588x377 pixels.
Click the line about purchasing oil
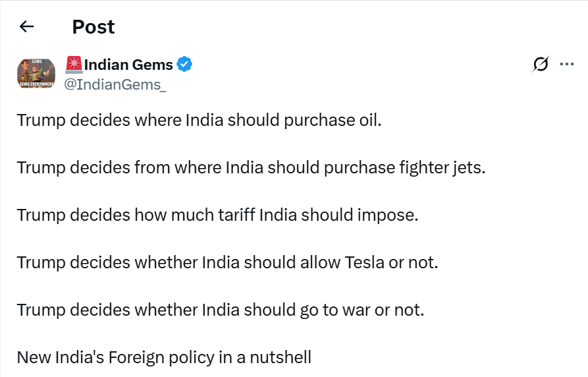199,121
